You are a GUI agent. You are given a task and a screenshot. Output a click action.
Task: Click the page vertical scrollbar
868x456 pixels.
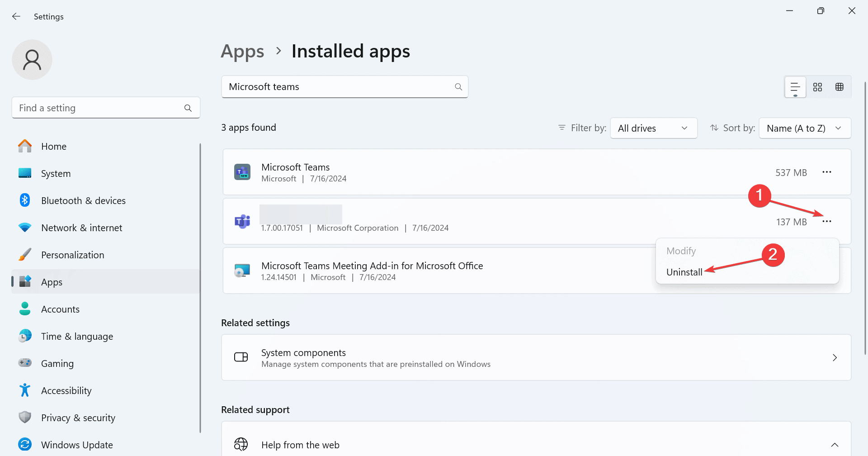865,218
